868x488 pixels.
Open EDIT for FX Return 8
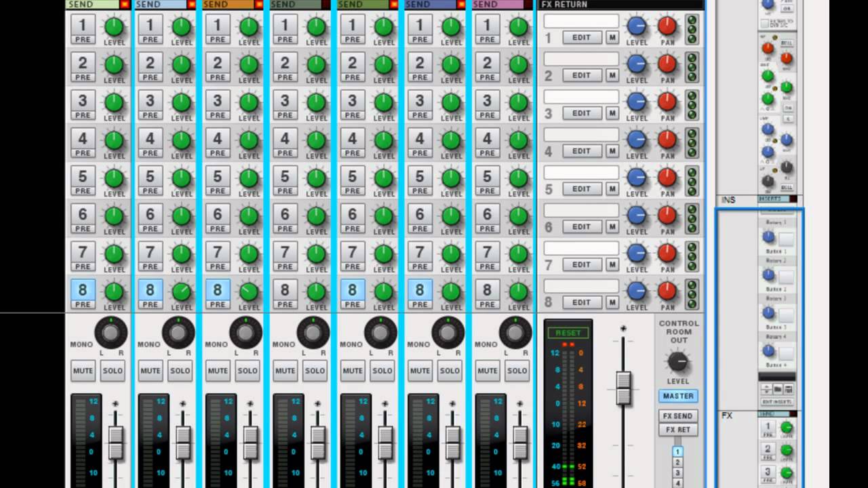[581, 303]
